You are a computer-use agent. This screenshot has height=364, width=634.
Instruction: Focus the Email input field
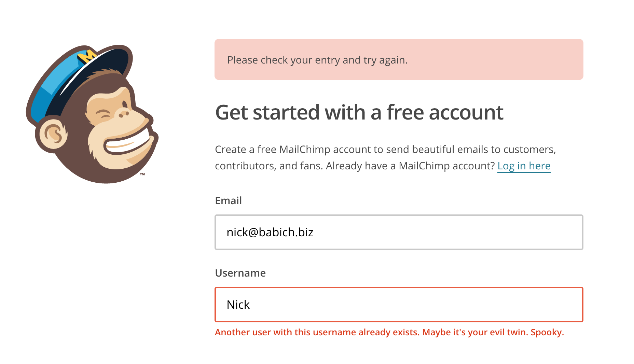coord(399,232)
